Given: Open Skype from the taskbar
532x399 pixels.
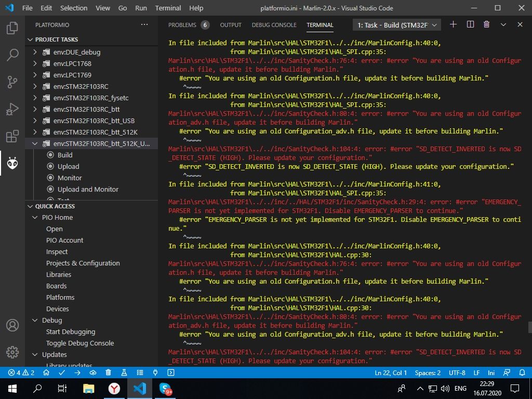Looking at the screenshot, I should coord(166,389).
